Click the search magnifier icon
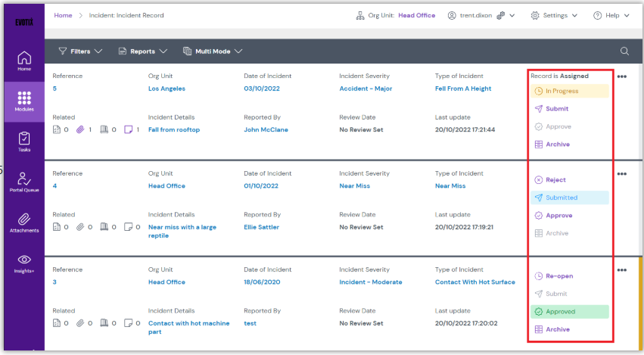Screen dimensions: 644x355 pyautogui.click(x=624, y=51)
